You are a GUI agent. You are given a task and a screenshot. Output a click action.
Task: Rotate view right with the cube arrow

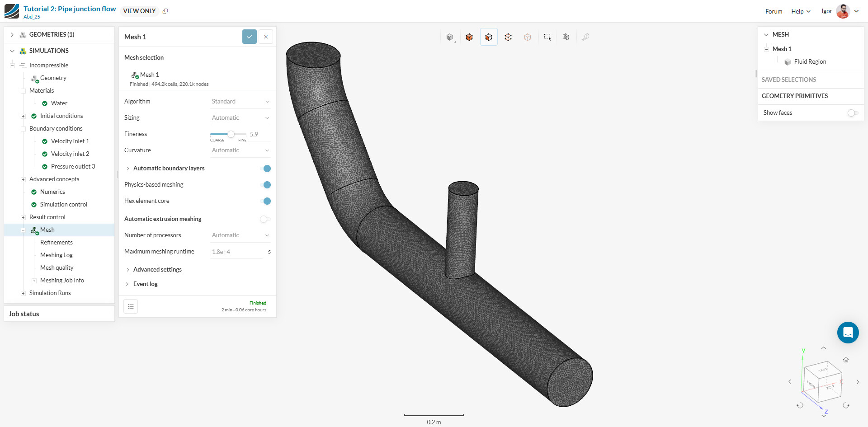[x=858, y=382]
